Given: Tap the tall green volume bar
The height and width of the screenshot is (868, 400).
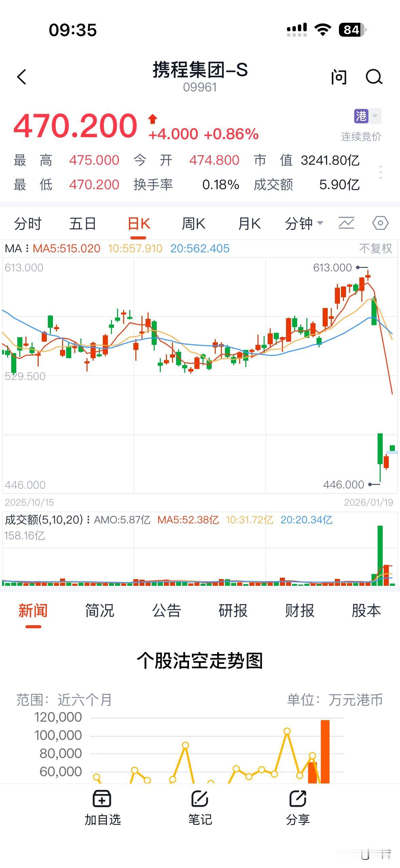Looking at the screenshot, I should (380, 555).
